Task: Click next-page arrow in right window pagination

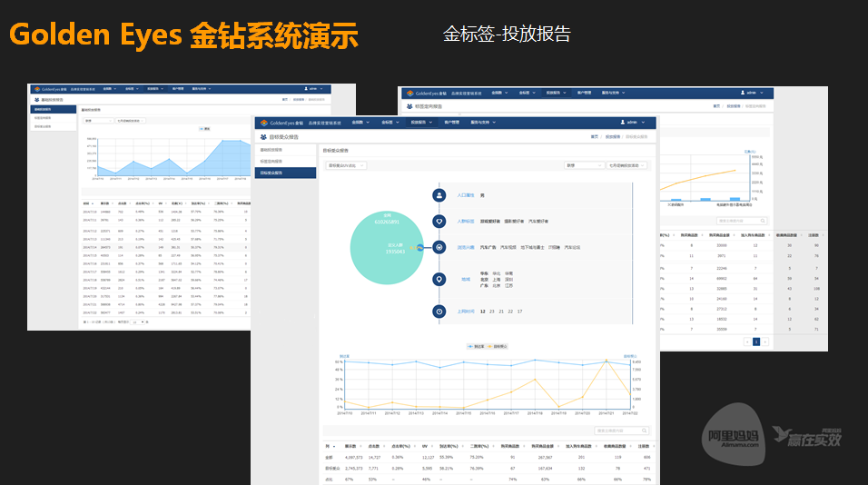Action: pyautogui.click(x=765, y=342)
